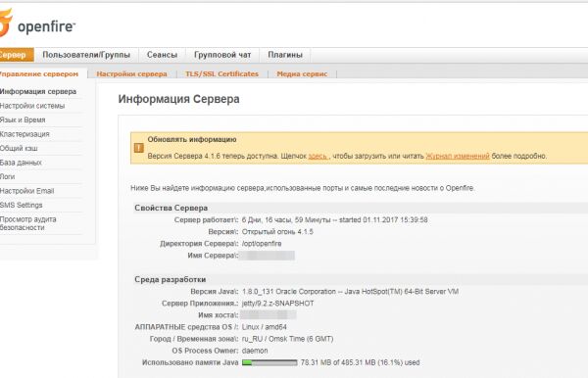
Task: Open База данных in sidebar
Action: coord(21,163)
